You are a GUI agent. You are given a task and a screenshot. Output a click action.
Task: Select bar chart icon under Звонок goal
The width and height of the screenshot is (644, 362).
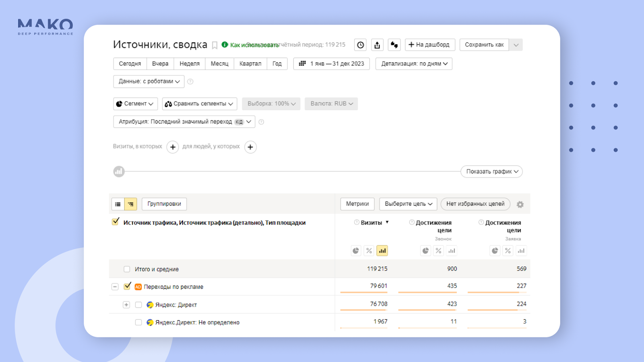[x=452, y=251]
